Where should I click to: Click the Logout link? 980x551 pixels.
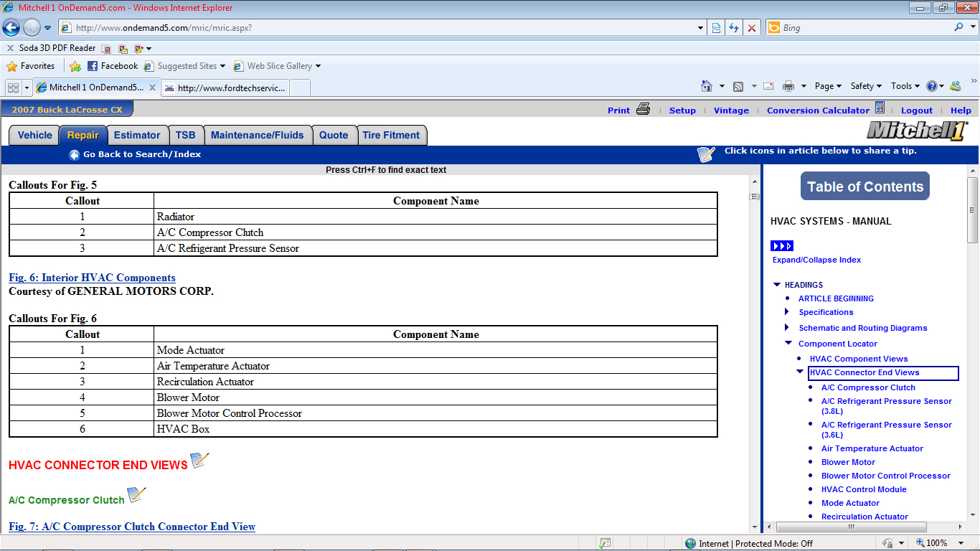tap(917, 110)
